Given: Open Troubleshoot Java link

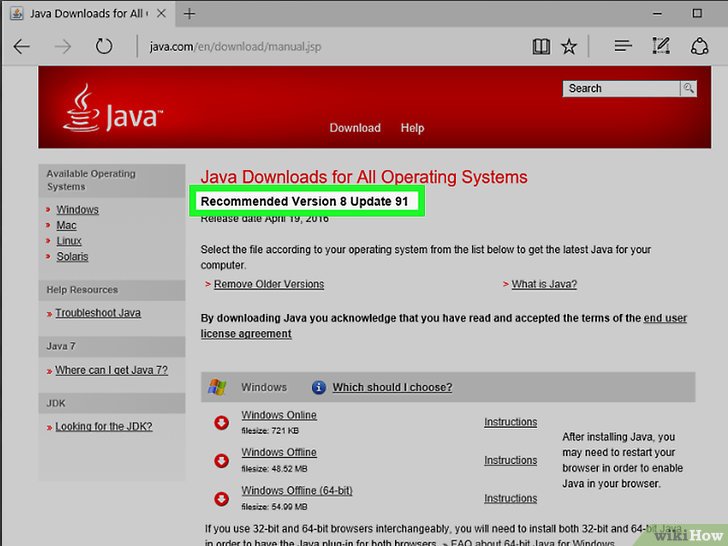Looking at the screenshot, I should click(x=98, y=313).
